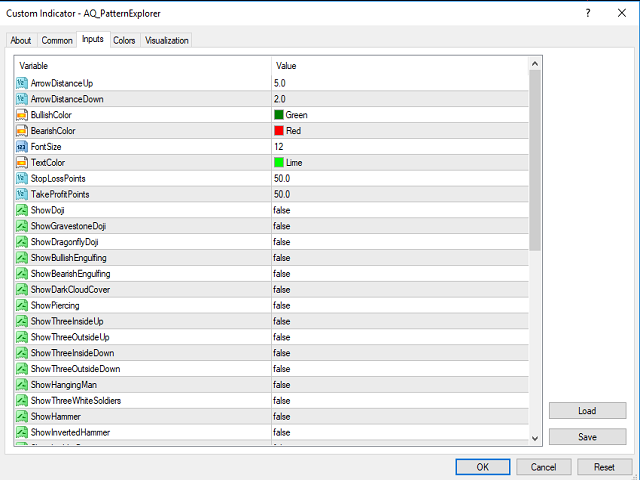Select the ShowDoji false value
Screen dimensions: 640x480
(282, 210)
